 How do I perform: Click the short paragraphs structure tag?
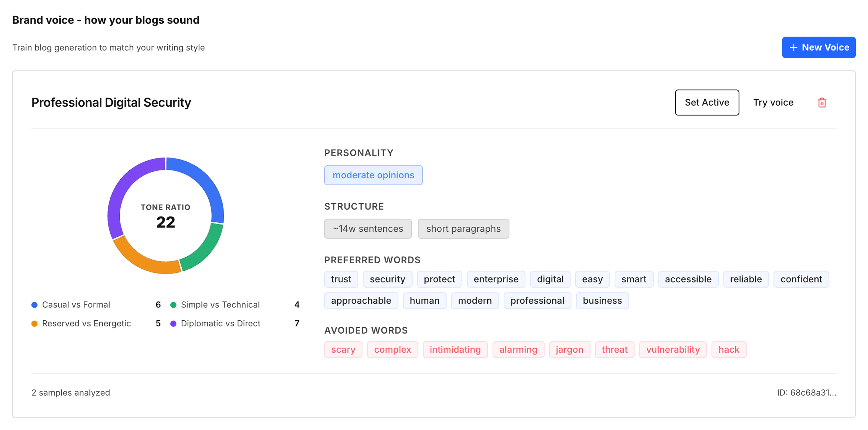coord(463,229)
